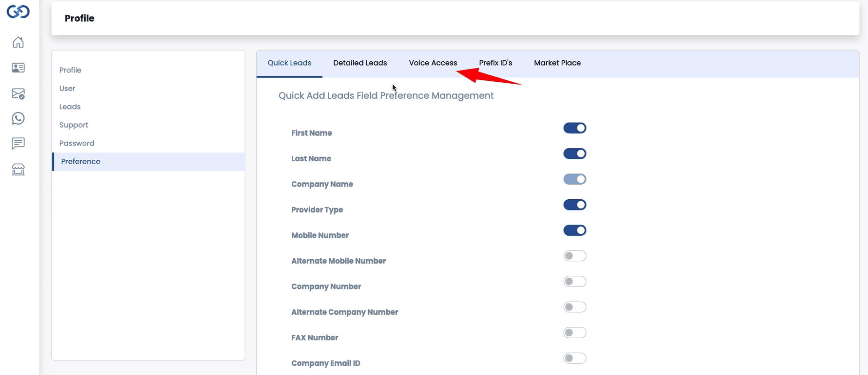
Task: Open the marketplace store icon
Action: click(x=18, y=169)
